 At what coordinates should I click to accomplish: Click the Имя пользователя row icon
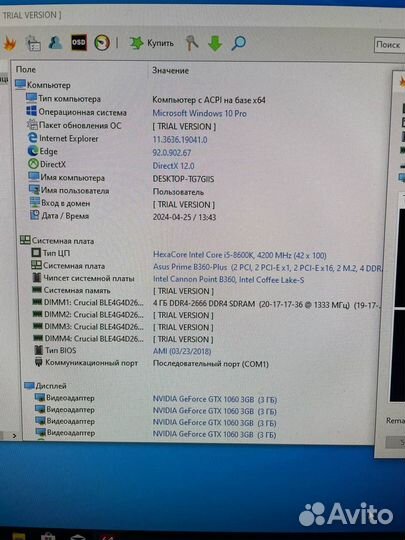point(34,190)
